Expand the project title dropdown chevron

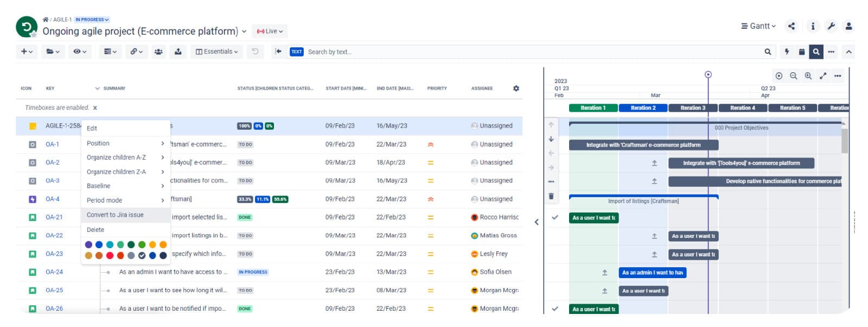(x=244, y=32)
